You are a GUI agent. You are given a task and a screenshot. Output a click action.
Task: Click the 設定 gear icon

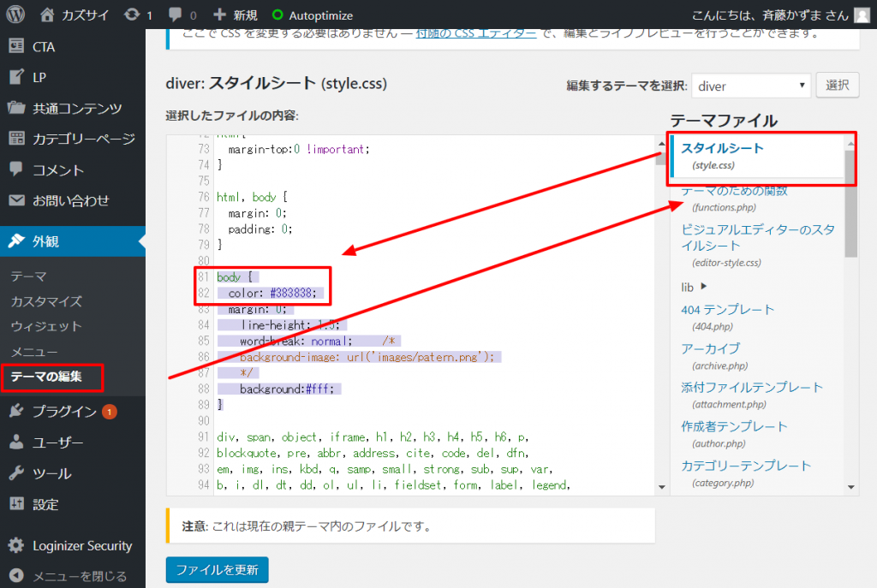pyautogui.click(x=18, y=503)
